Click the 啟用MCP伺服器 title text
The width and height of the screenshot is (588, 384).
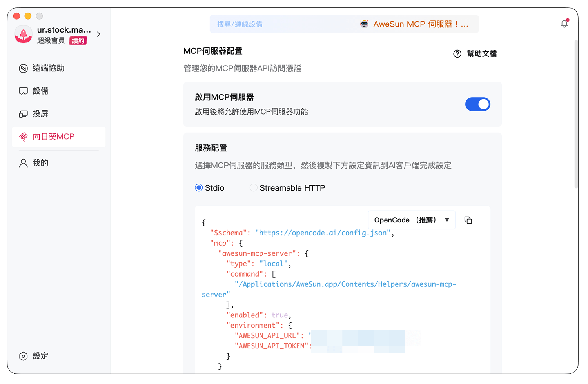click(224, 97)
